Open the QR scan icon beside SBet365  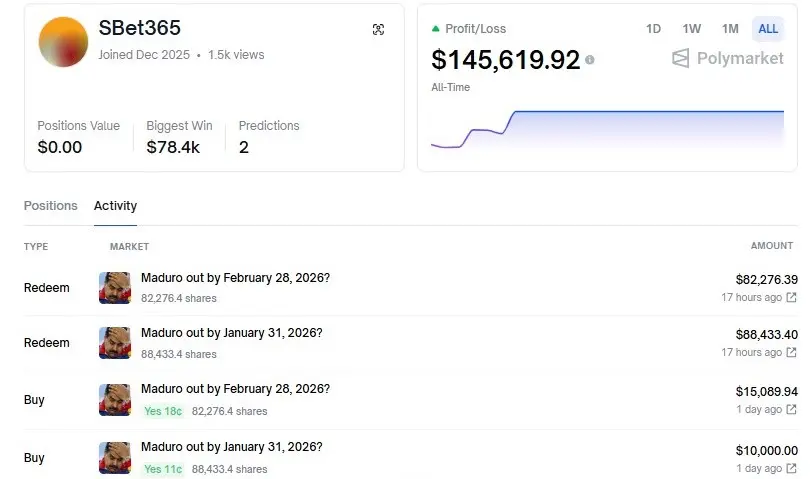(x=378, y=29)
